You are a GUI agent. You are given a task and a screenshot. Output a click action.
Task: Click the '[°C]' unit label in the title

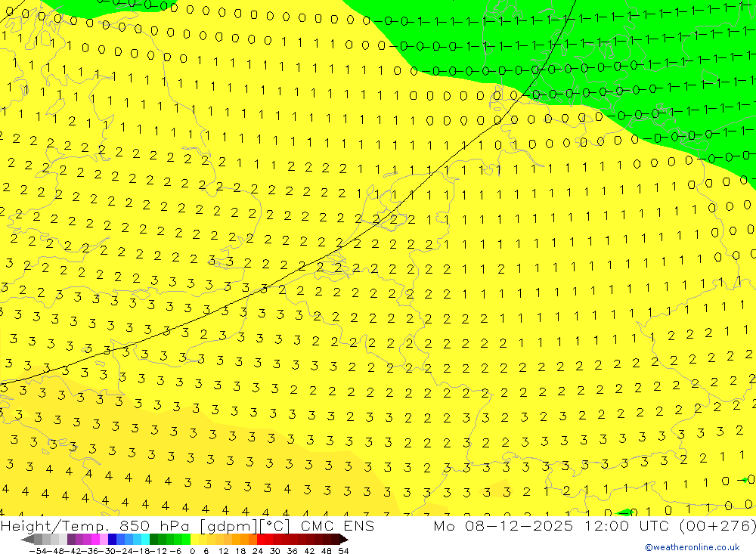275,526
